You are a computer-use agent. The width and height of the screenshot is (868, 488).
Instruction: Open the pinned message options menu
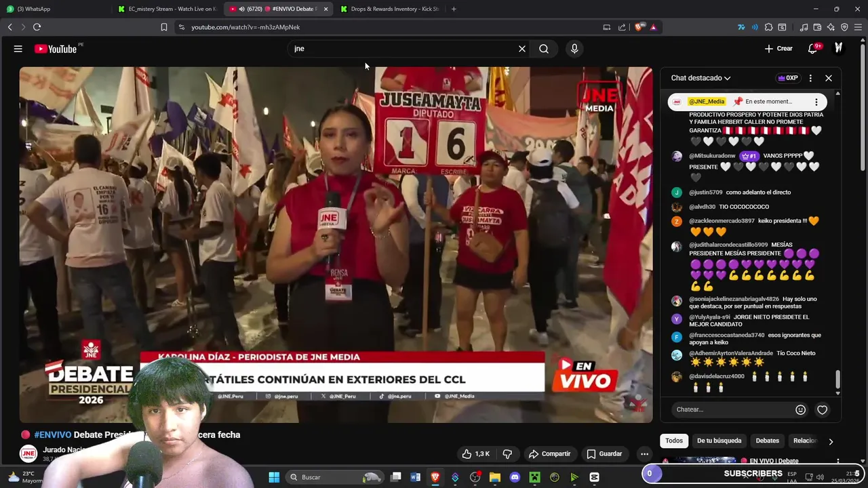point(816,102)
